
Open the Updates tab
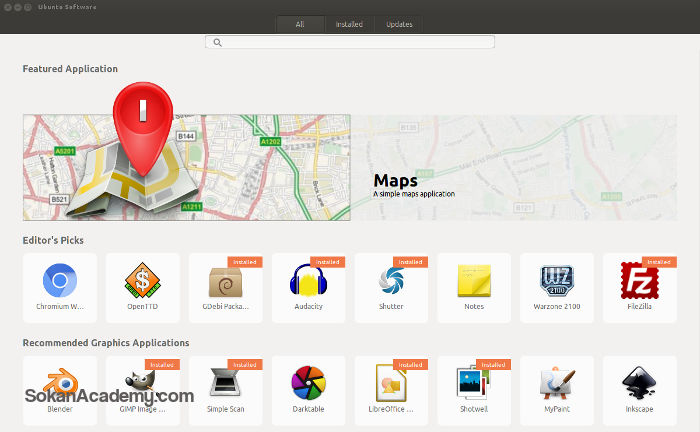pos(399,24)
